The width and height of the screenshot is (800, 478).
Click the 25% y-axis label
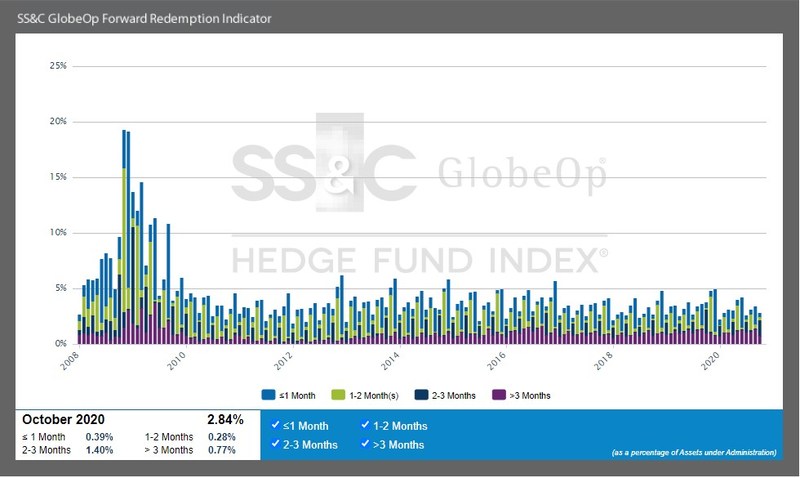pos(57,66)
